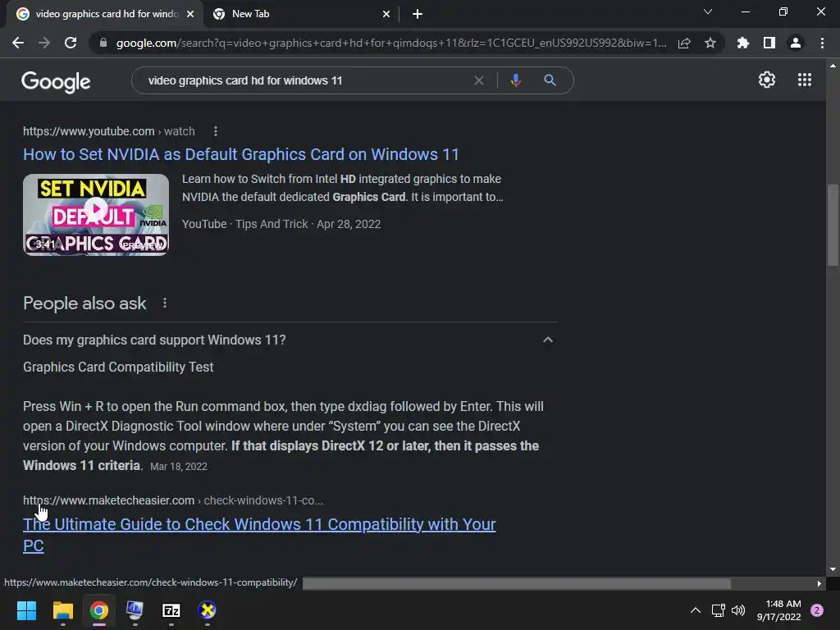Screen dimensions: 840x630
Task: Click the scroll right arrow
Action: click(x=819, y=583)
